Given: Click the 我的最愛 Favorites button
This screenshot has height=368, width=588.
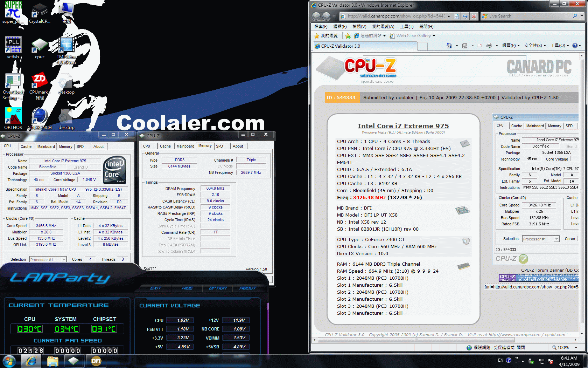Looking at the screenshot, I should [x=326, y=36].
